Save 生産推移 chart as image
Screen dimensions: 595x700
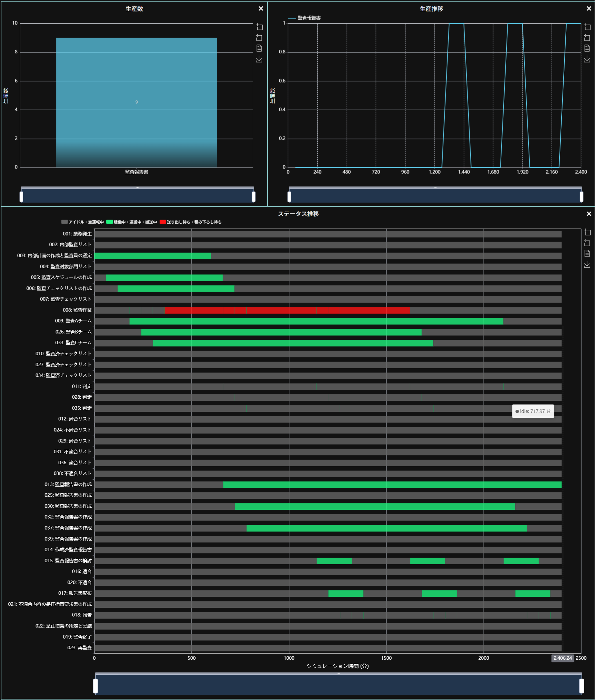tap(587, 59)
